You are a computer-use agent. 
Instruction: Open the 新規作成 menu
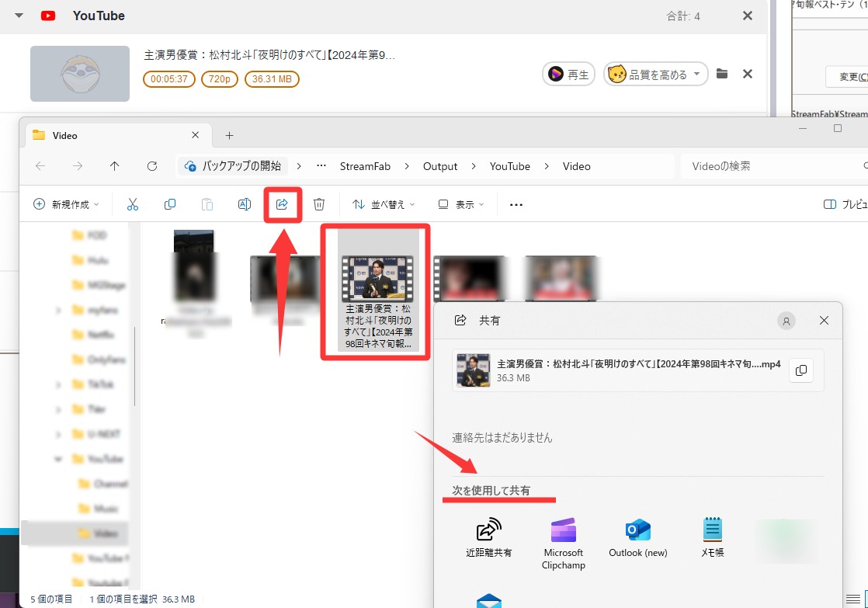tap(66, 204)
